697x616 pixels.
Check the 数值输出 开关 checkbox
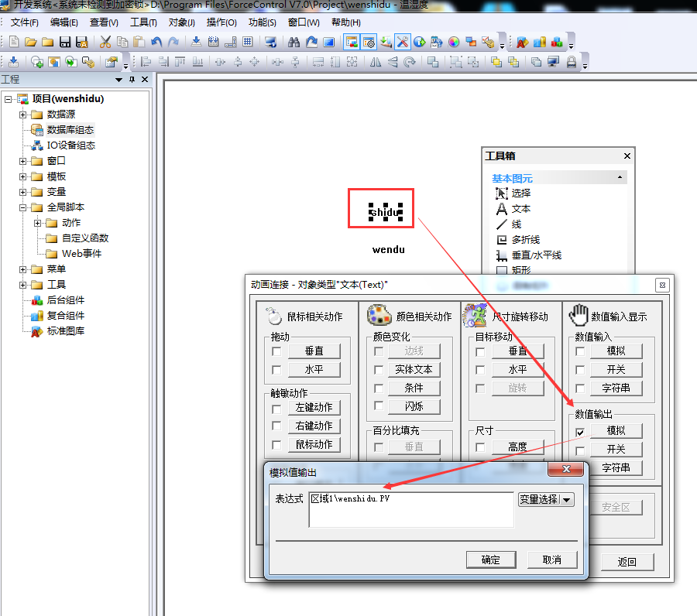coord(580,451)
